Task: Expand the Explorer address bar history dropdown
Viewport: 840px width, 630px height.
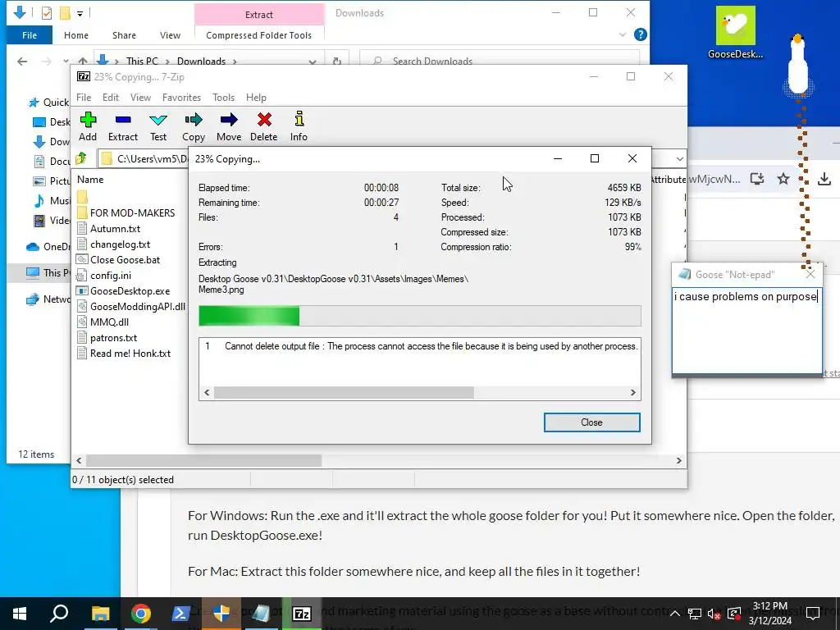Action: 313,62
